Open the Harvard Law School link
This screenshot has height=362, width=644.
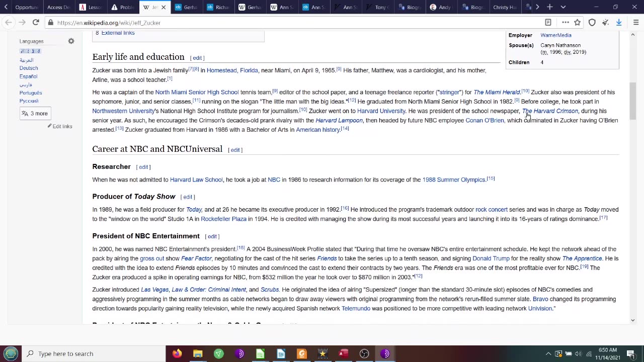coord(196,179)
